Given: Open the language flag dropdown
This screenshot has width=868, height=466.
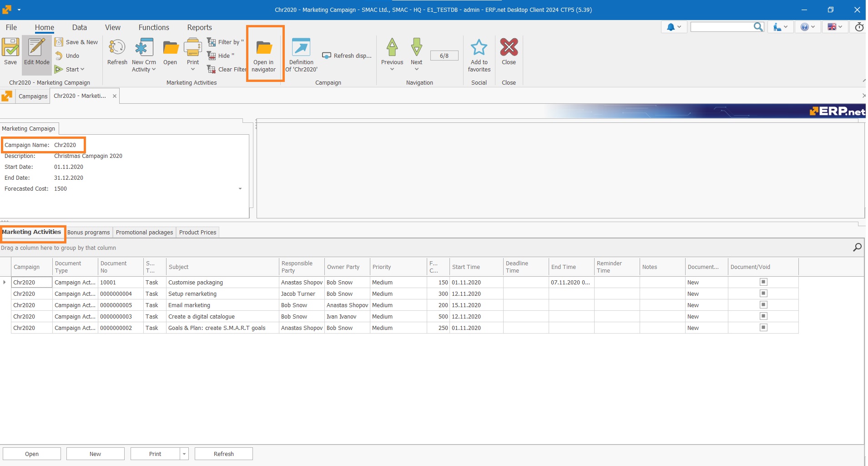Looking at the screenshot, I should point(835,27).
